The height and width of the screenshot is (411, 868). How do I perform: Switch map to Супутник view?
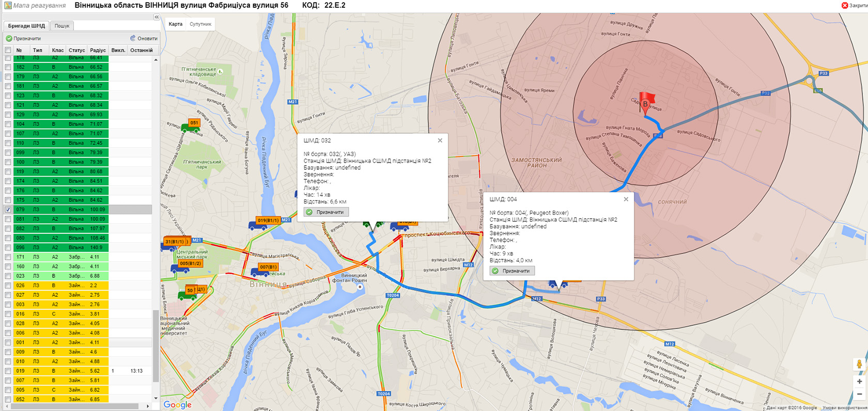pyautogui.click(x=200, y=24)
